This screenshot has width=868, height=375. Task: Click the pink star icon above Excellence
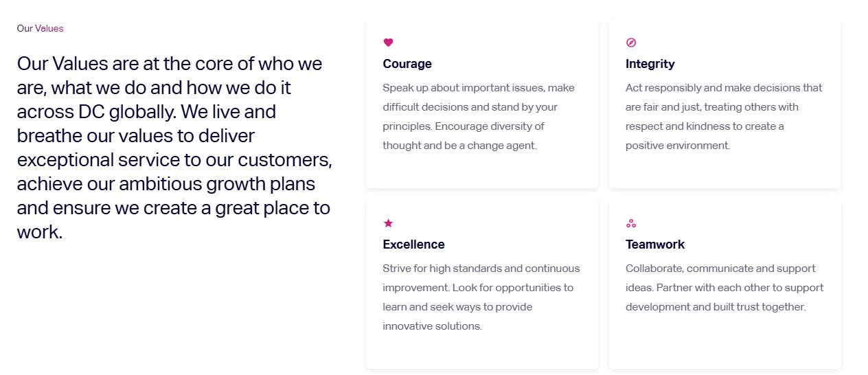[x=388, y=223]
